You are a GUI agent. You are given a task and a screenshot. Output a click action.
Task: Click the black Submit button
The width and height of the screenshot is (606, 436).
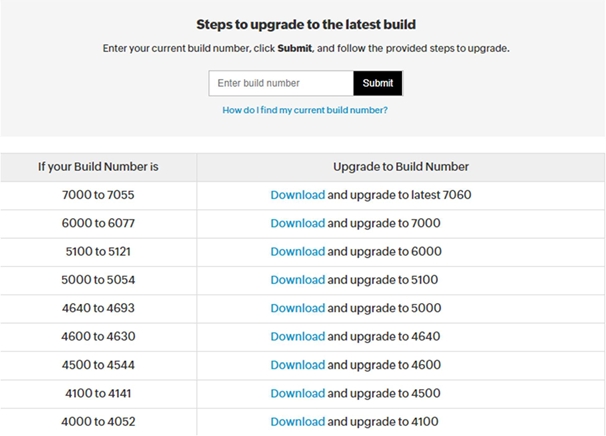[378, 83]
